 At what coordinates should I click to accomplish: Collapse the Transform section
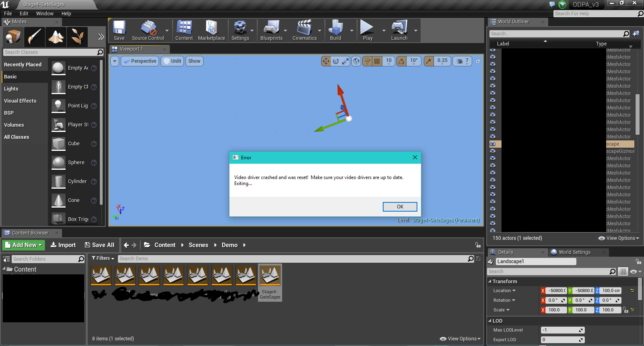click(490, 281)
